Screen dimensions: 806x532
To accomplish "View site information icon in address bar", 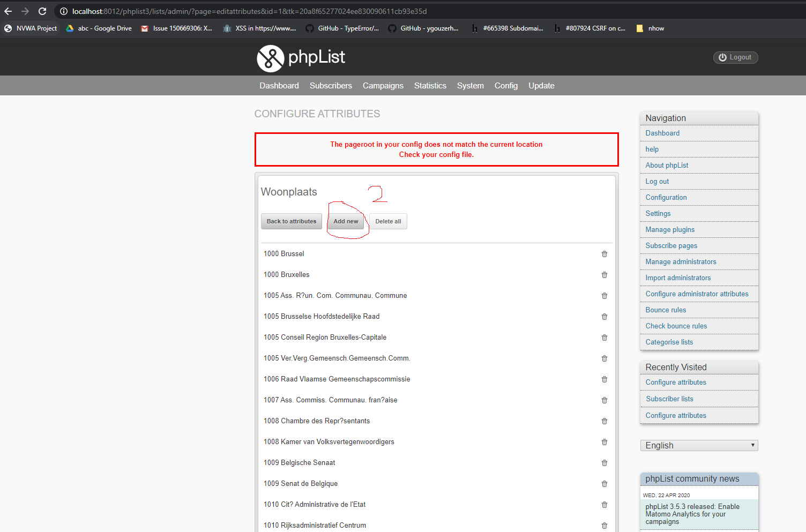I will tap(63, 11).
